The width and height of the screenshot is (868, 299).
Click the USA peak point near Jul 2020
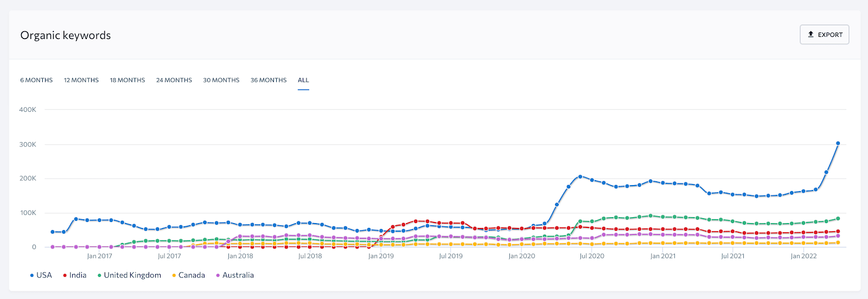click(x=580, y=176)
